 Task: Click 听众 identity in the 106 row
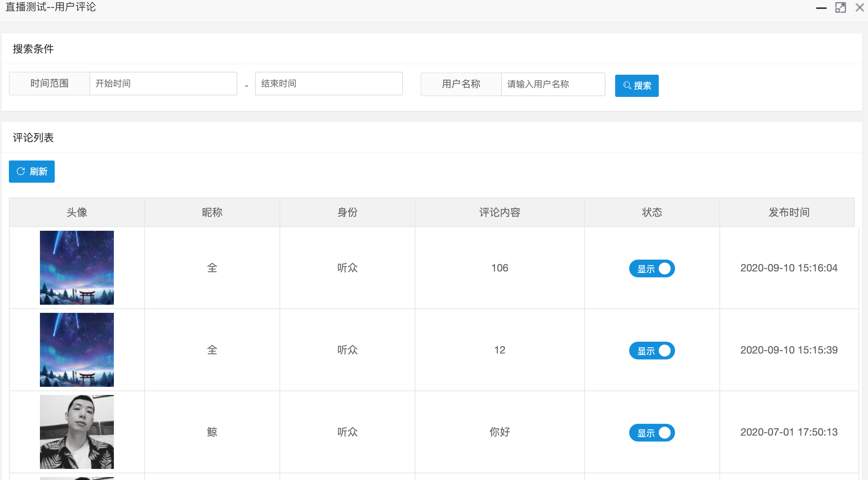tap(347, 268)
